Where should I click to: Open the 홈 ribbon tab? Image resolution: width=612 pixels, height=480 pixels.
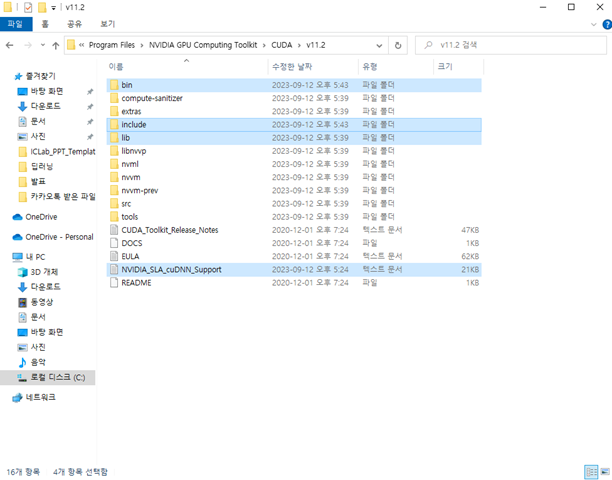[x=45, y=24]
